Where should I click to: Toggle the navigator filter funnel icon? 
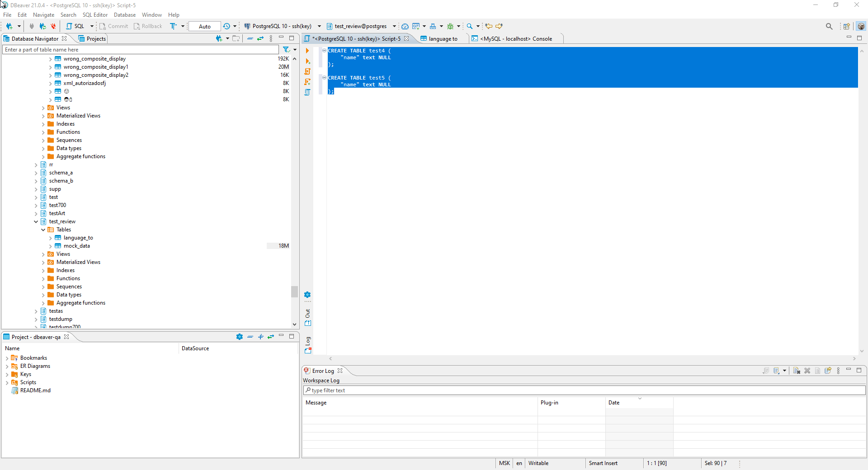pos(286,50)
